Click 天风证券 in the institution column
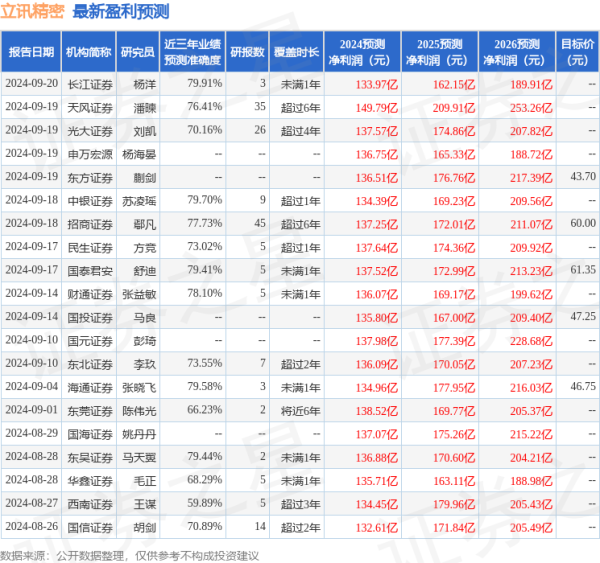This screenshot has width=600, height=563. coord(88,107)
